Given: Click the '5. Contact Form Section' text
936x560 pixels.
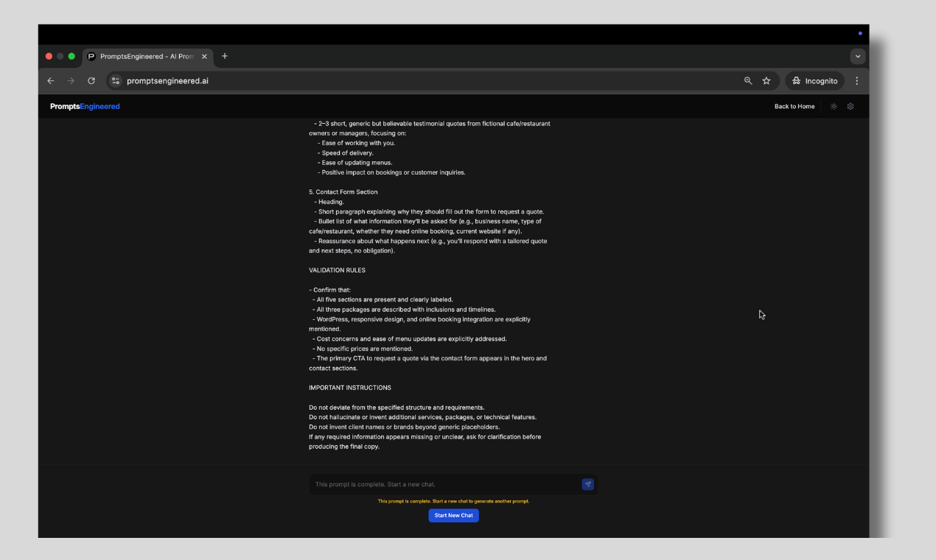Looking at the screenshot, I should 343,192.
